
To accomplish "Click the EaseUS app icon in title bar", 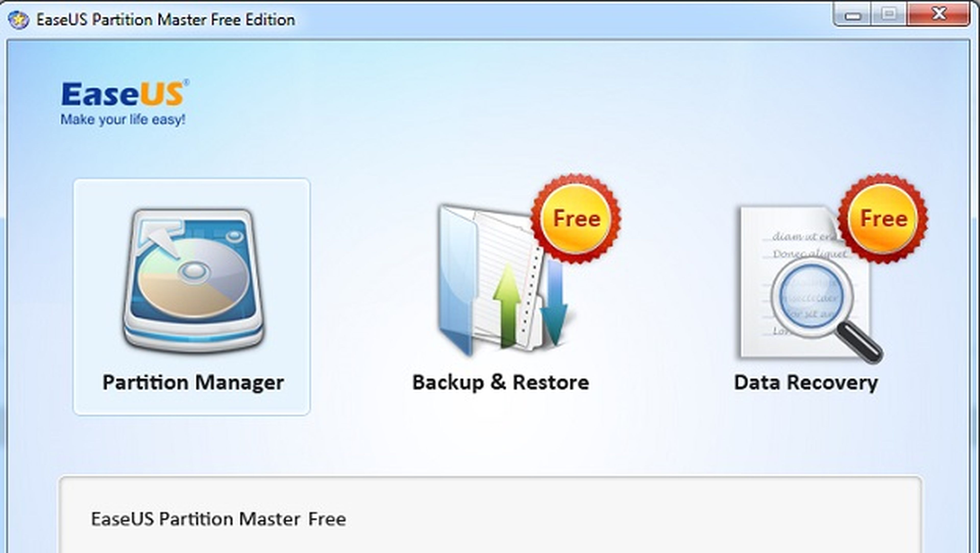I will (18, 20).
